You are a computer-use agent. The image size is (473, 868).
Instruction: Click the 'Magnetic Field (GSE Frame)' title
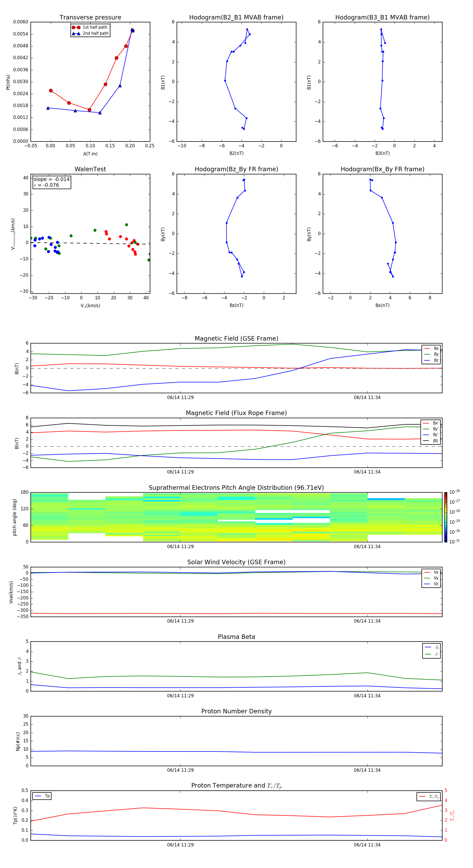point(236,339)
